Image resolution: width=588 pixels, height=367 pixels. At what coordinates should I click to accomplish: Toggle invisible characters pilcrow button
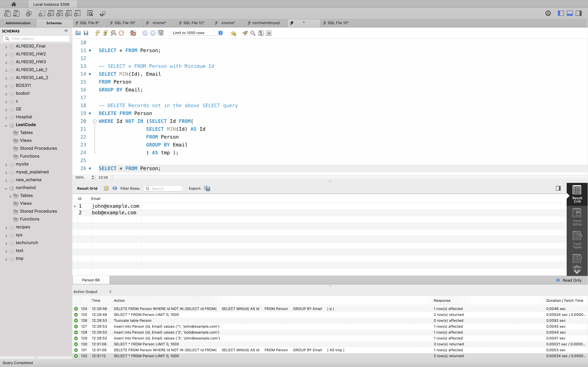point(261,33)
